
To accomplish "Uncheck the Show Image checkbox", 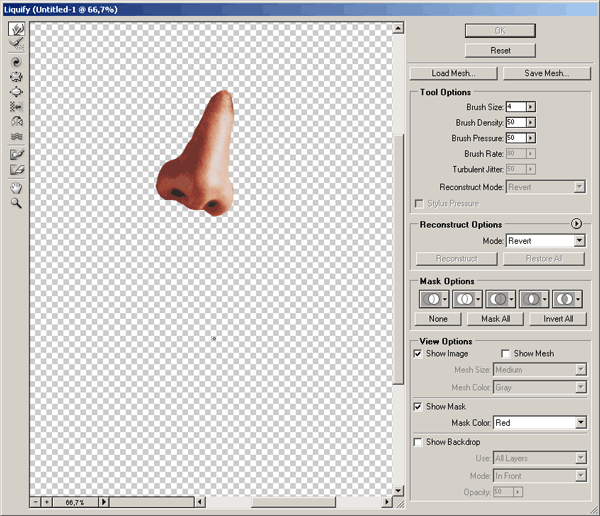I will [x=418, y=354].
